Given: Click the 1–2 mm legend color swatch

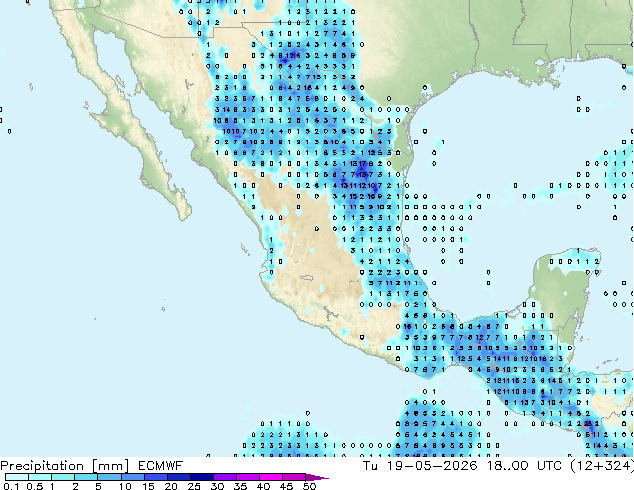Looking at the screenshot, I should point(63,477).
